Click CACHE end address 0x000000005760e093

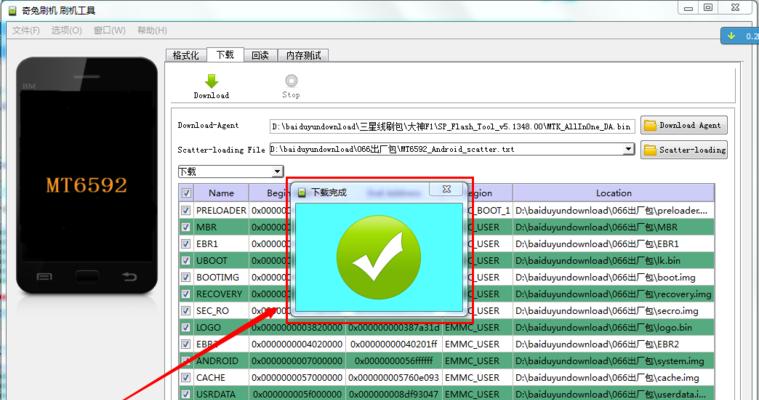(x=394, y=377)
